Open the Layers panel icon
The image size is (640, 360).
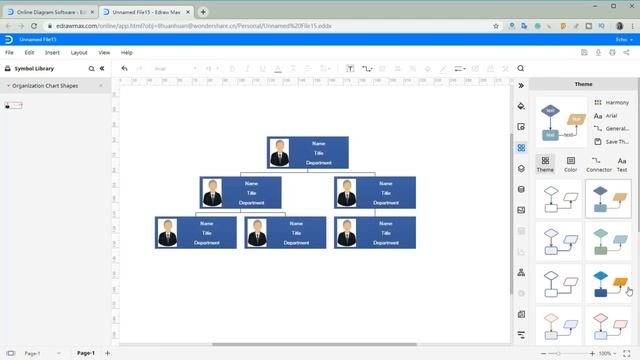(x=521, y=168)
